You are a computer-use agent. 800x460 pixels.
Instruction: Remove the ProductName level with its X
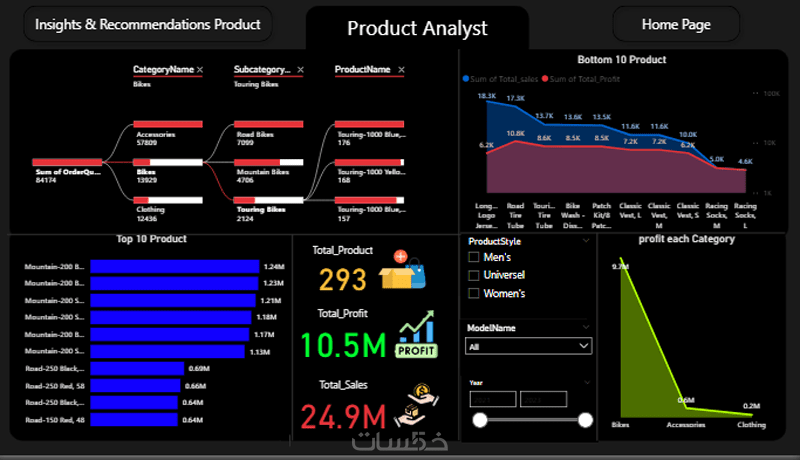pyautogui.click(x=402, y=69)
